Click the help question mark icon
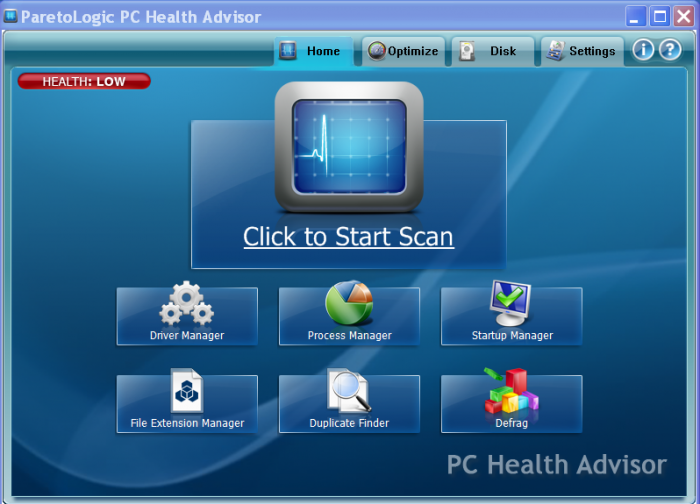Image resolution: width=700 pixels, height=504 pixels. (x=670, y=50)
